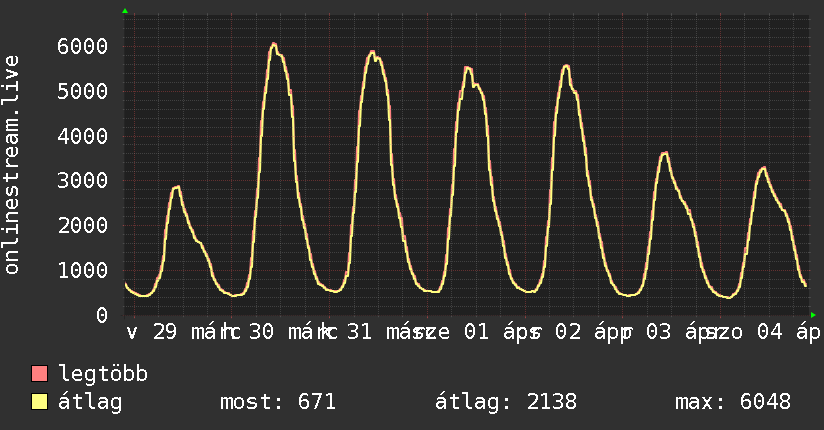The width and height of the screenshot is (824, 430).
Task: Select the '30 márc' date on x-axis
Action: [291, 333]
